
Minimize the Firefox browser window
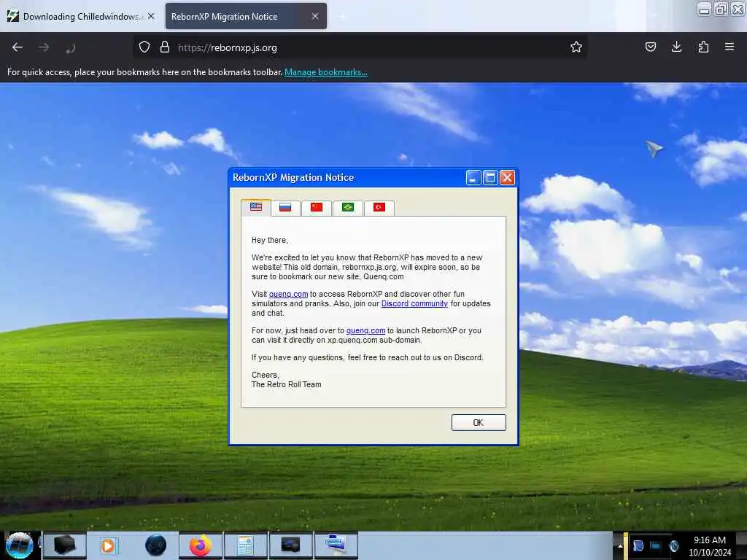(704, 9)
